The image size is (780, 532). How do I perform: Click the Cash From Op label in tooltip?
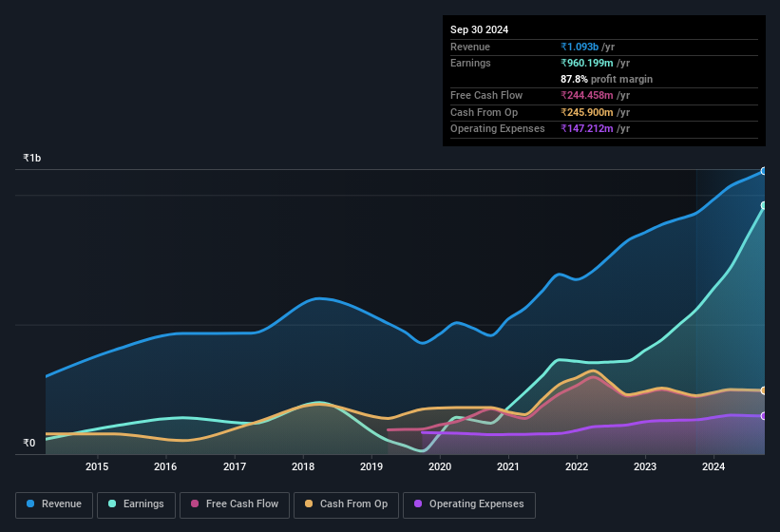[x=484, y=112]
